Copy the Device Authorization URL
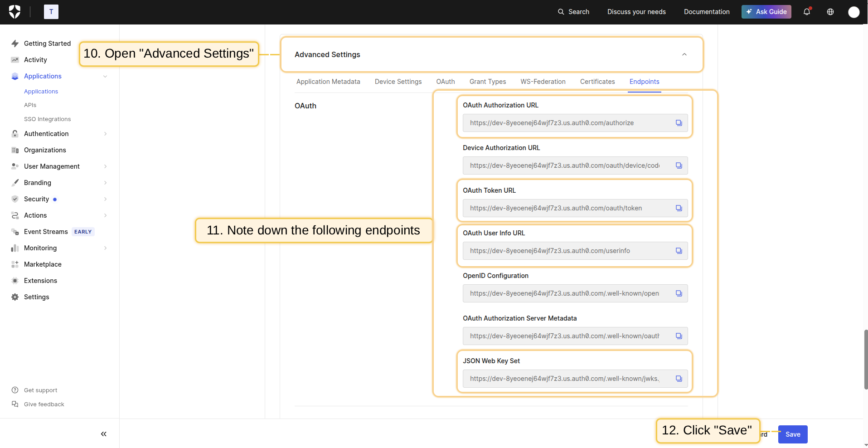This screenshot has width=868, height=448. (679, 166)
